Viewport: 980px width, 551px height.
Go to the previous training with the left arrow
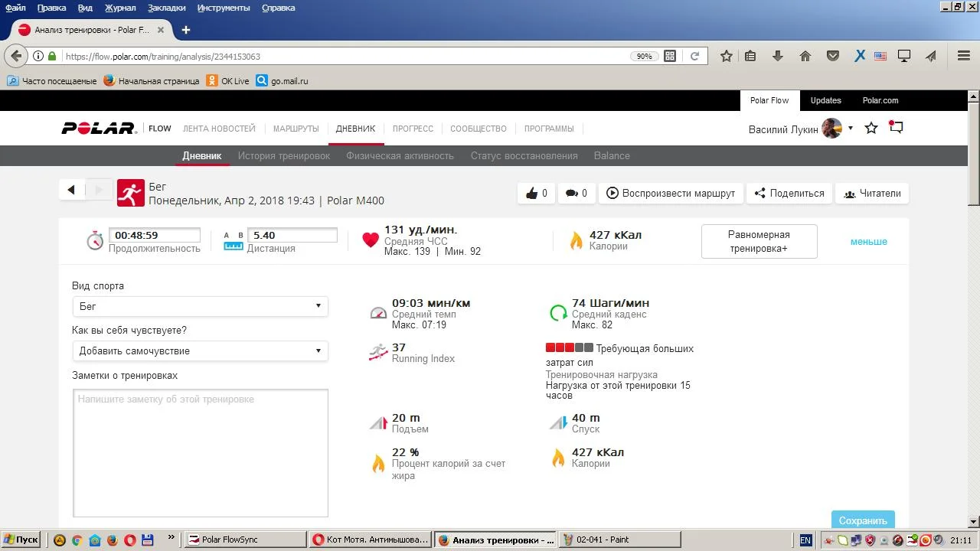71,190
